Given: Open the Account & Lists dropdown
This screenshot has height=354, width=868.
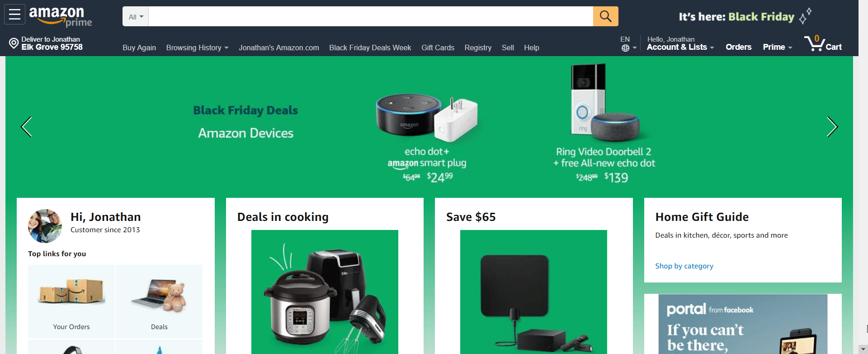Looking at the screenshot, I should coord(680,47).
